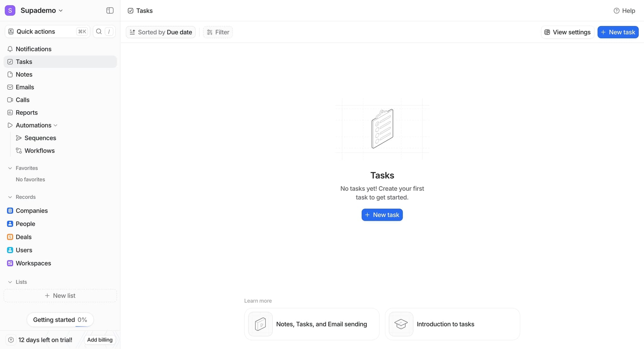The width and height of the screenshot is (644, 349).
Task: Collapse the Records section
Action: [x=10, y=197]
